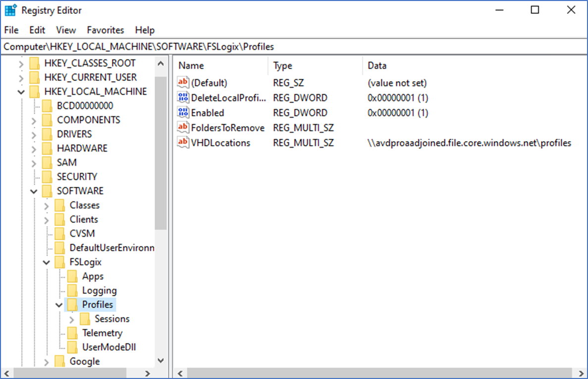This screenshot has width=588, height=379.
Task: Open the Edit menu
Action: (x=37, y=30)
